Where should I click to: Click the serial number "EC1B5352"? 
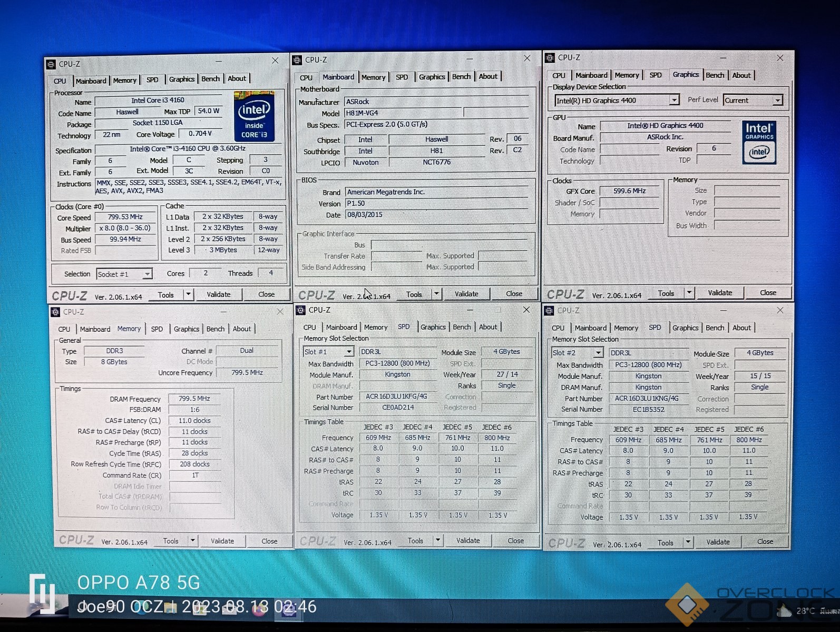tap(649, 410)
